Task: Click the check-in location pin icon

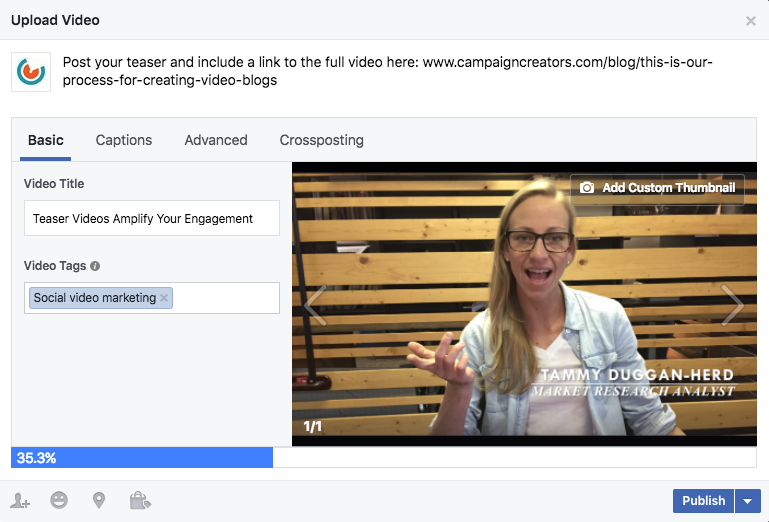Action: [99, 500]
